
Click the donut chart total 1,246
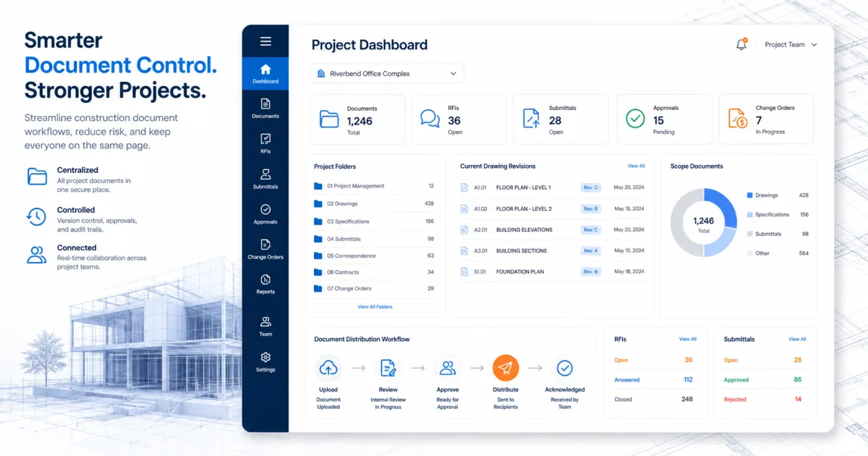[703, 221]
